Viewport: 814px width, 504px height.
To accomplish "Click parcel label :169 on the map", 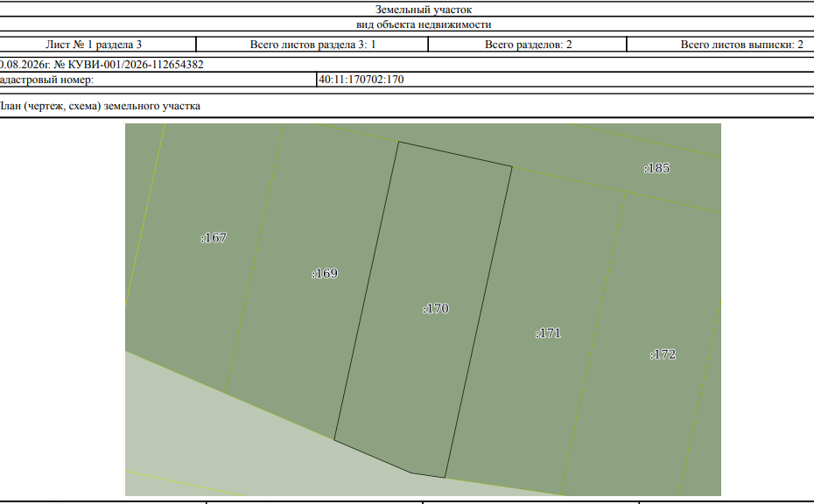I will pyautogui.click(x=325, y=274).
